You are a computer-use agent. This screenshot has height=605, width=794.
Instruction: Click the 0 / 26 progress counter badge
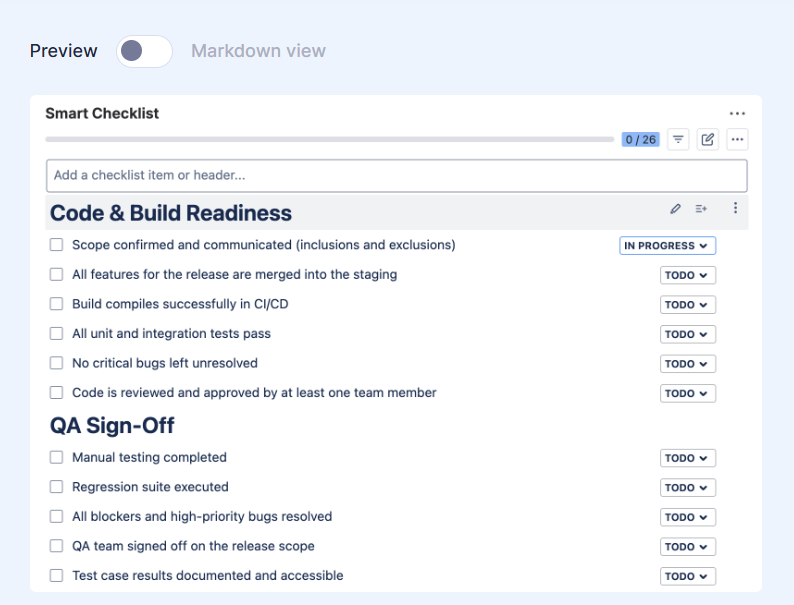pos(640,140)
